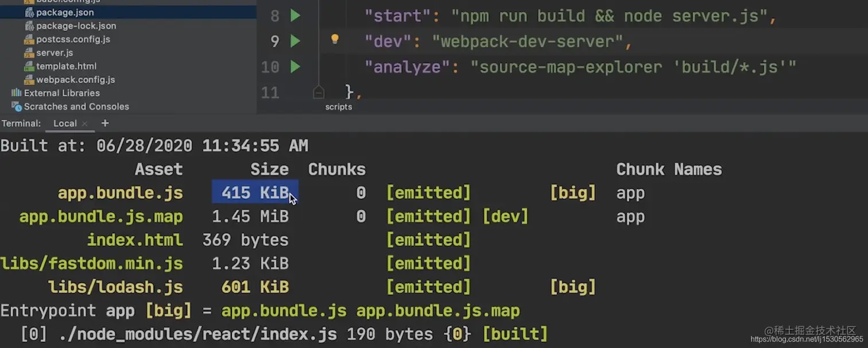Viewport: 868px width, 348px height.
Task: Add a new terminal session
Action: point(105,123)
